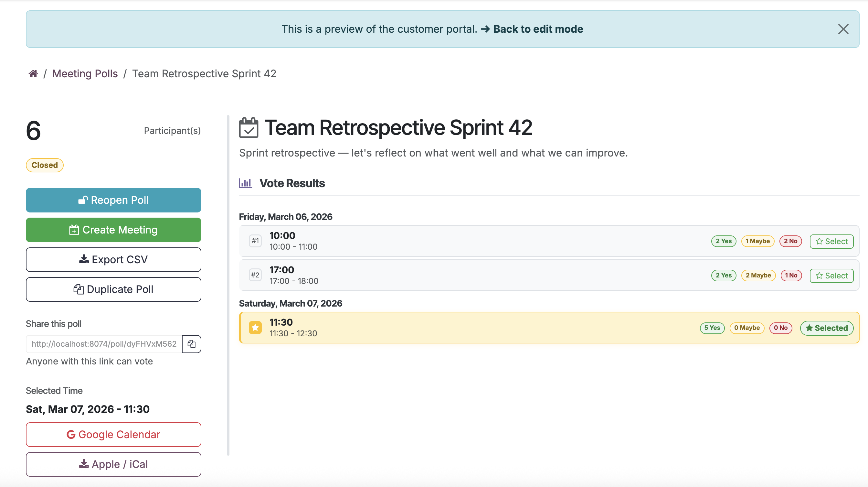Viewport: 868px width, 487px height.
Task: Click the share poll URL field
Action: click(104, 344)
